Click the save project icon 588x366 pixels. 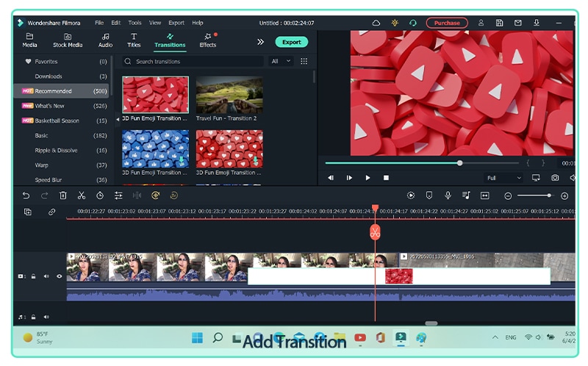point(499,23)
